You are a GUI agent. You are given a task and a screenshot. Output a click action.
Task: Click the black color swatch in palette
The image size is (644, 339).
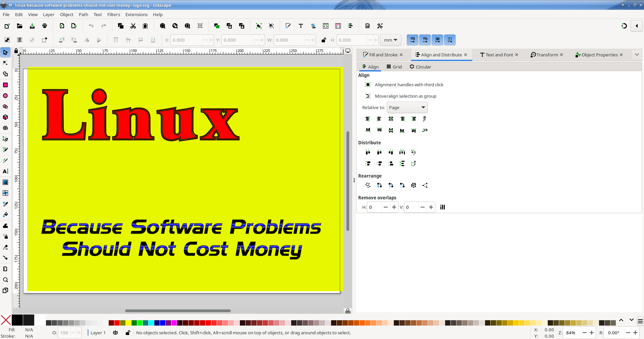17,320
